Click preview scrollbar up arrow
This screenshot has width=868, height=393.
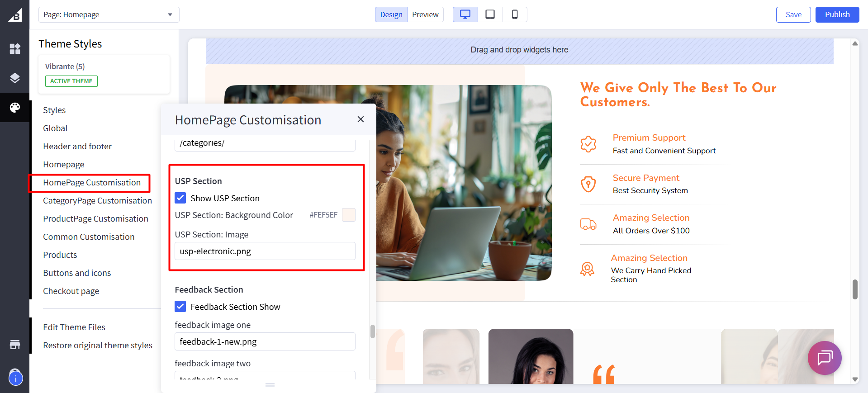tap(855, 43)
